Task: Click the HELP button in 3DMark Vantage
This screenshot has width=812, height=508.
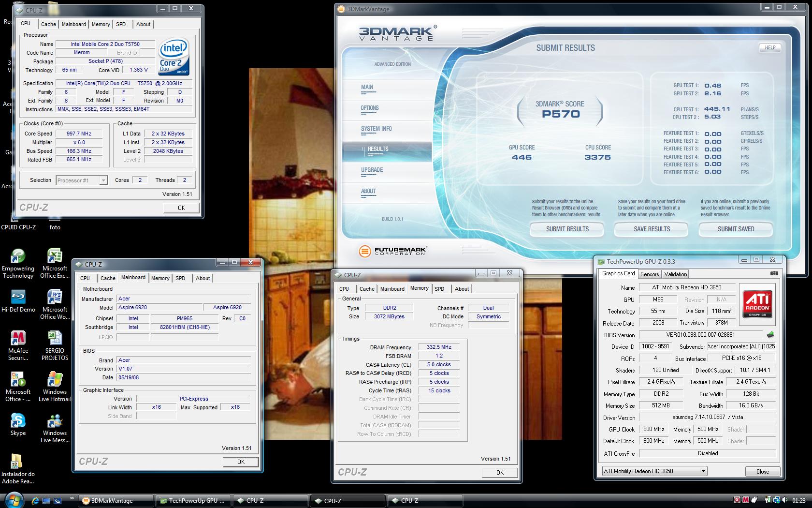Action: tap(770, 47)
